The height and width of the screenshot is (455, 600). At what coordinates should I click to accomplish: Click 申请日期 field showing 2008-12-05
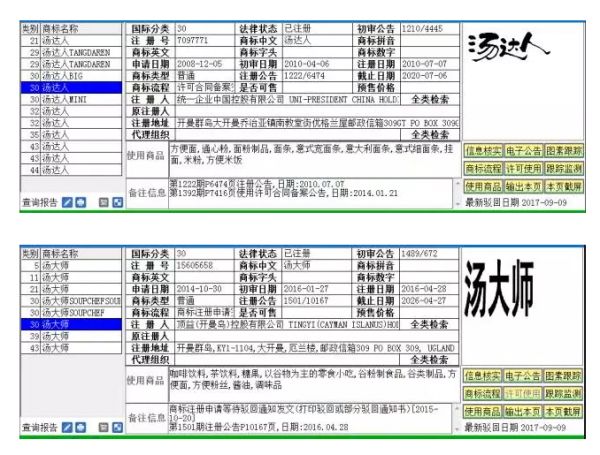pos(205,64)
